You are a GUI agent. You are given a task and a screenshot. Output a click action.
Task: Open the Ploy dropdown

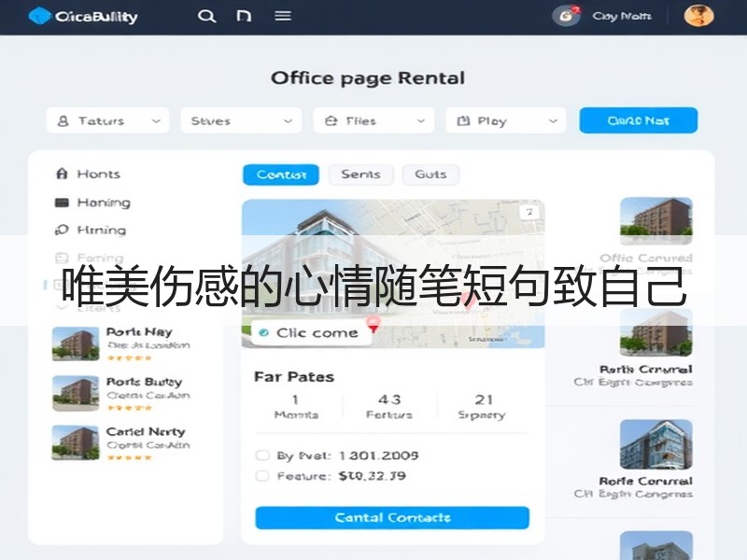tap(506, 121)
